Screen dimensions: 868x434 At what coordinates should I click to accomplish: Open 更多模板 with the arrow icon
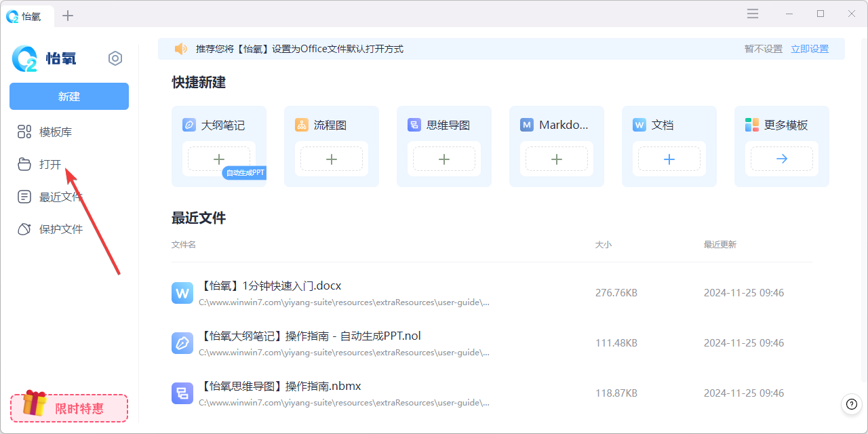tap(781, 159)
